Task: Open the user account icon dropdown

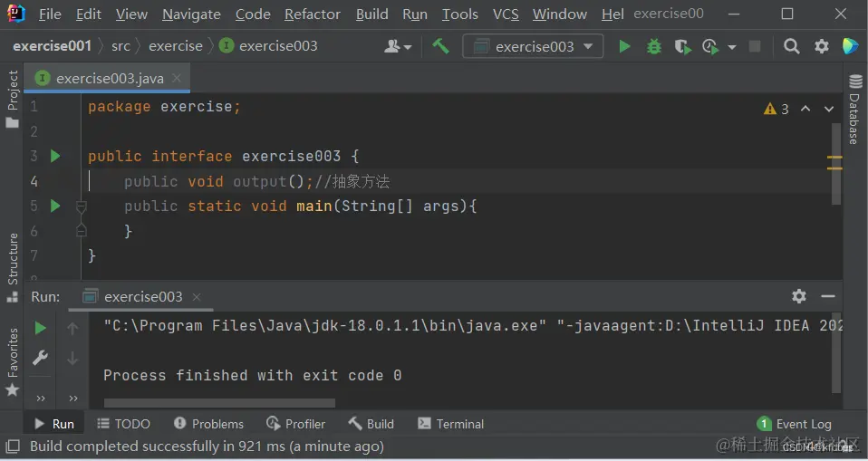Action: pyautogui.click(x=398, y=46)
